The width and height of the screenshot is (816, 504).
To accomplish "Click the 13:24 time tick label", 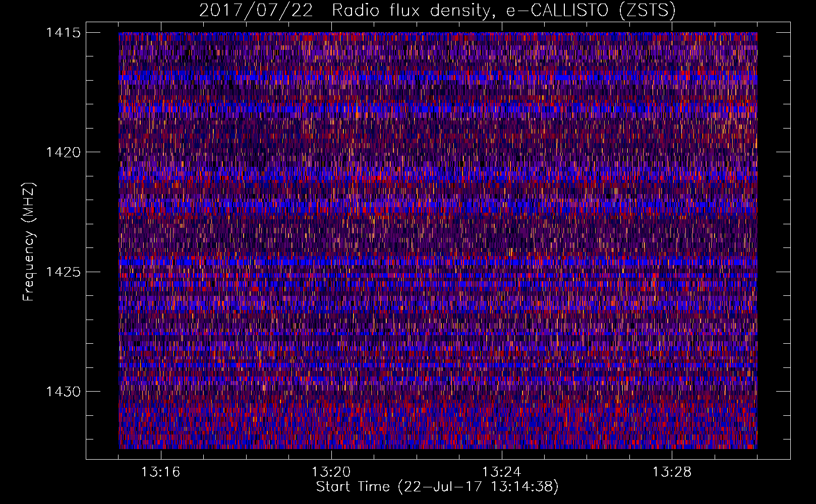I will coord(501,472).
